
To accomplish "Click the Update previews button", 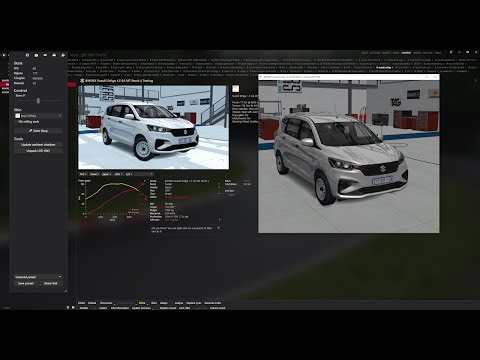I will click(141, 308).
